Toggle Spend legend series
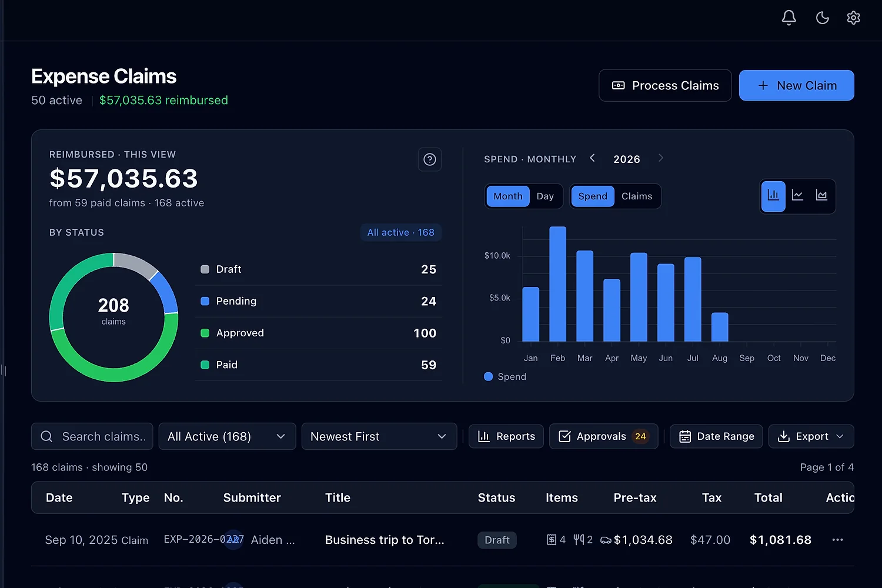 [505, 377]
